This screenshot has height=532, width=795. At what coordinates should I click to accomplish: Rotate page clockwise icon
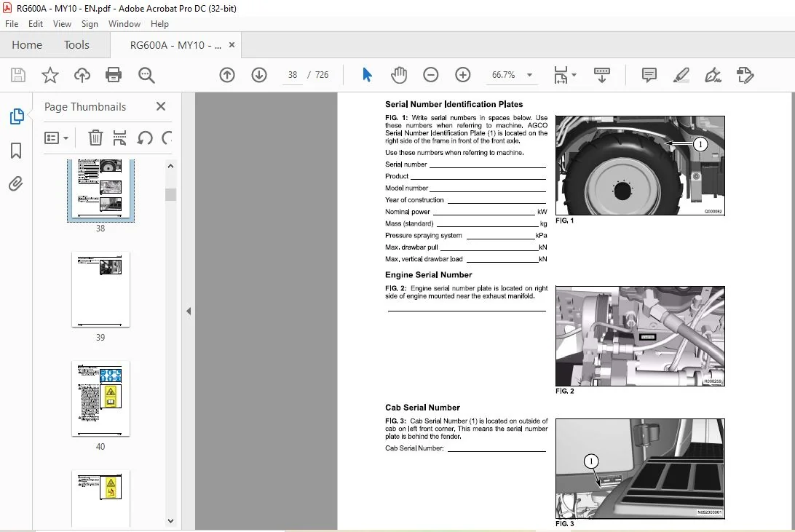(167, 138)
